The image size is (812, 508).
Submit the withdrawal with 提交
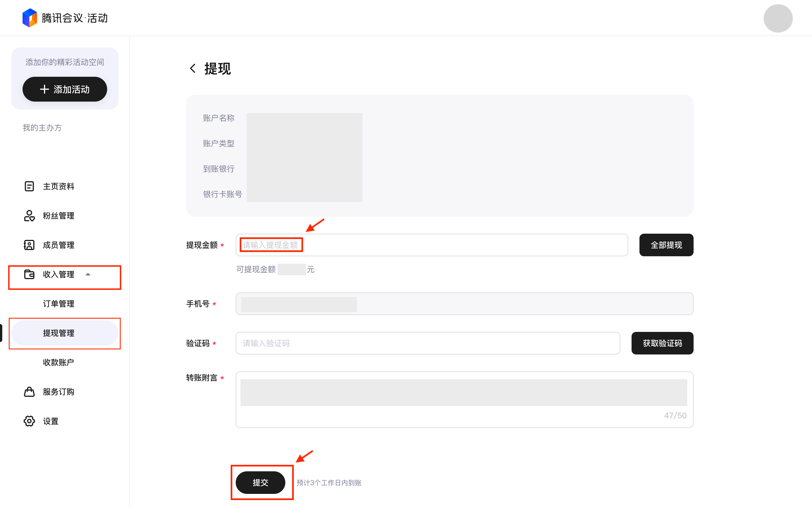(261, 483)
